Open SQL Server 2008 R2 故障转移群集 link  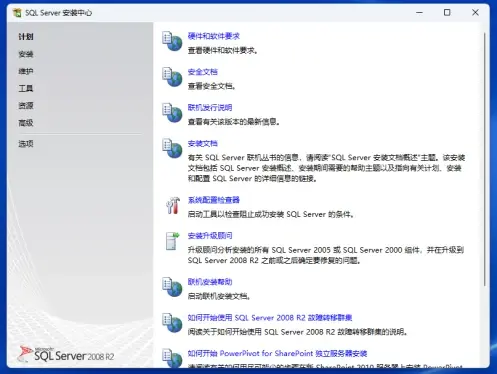click(x=270, y=318)
